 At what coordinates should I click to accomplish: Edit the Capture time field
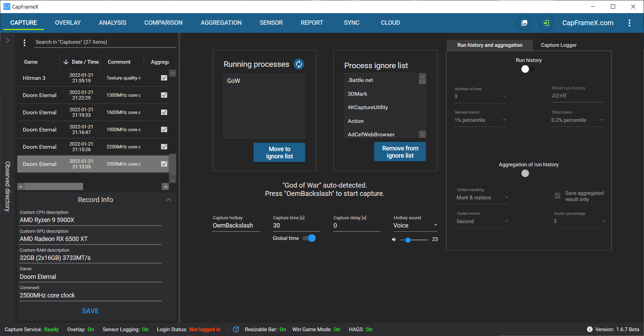pyautogui.click(x=296, y=225)
